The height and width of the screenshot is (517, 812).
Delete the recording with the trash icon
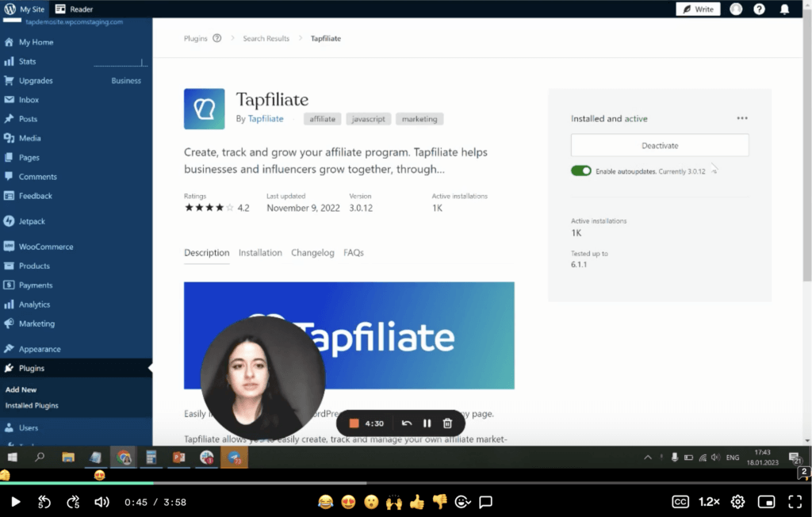point(447,423)
